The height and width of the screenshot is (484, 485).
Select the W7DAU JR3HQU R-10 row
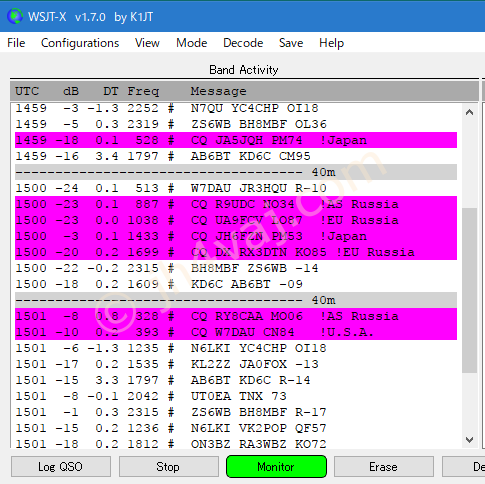[x=236, y=188]
